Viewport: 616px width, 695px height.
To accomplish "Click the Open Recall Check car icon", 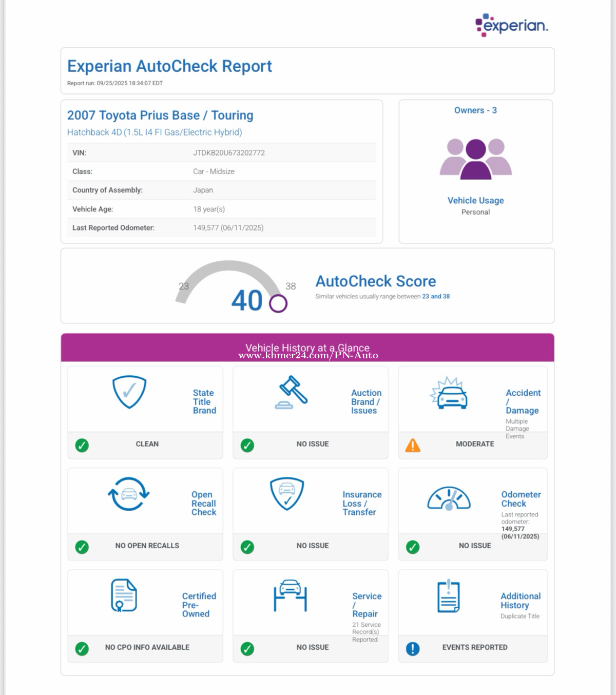I will point(128,494).
